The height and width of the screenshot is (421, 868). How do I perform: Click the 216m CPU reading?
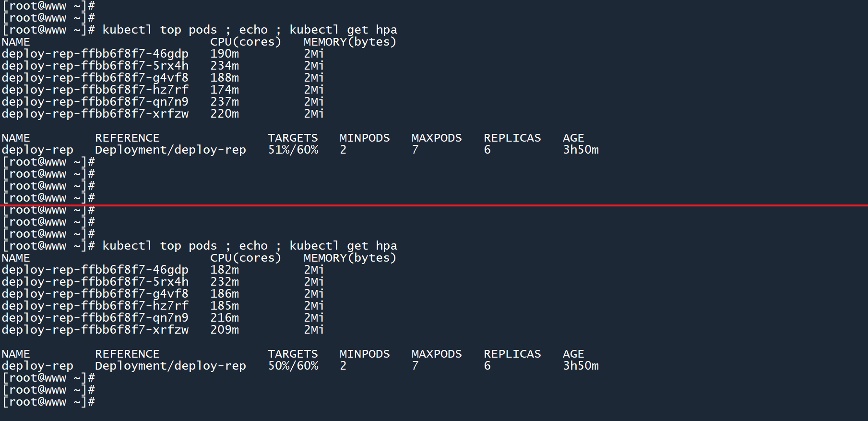click(x=225, y=318)
